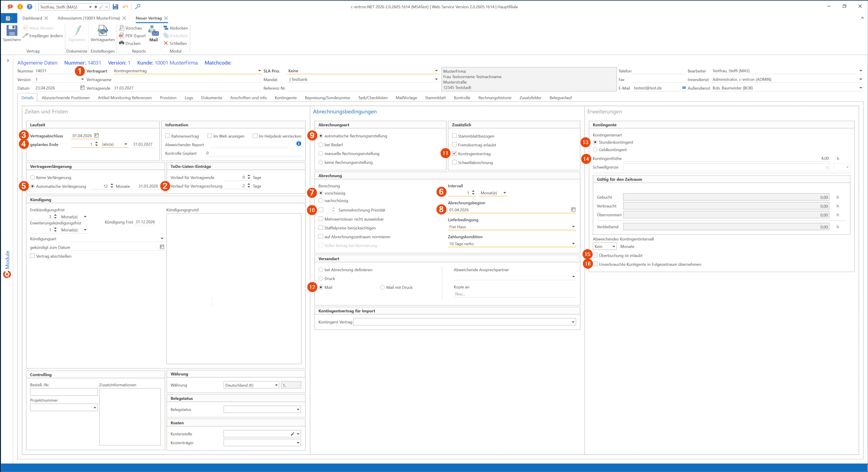Open Bepreisung/Sonderpreise tab

[x=327, y=98]
